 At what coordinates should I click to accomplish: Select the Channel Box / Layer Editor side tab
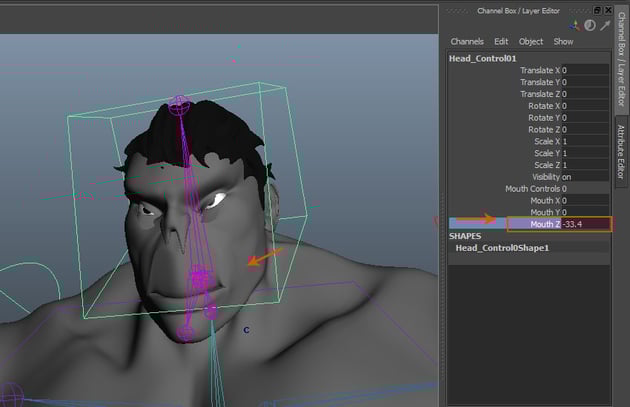620,62
